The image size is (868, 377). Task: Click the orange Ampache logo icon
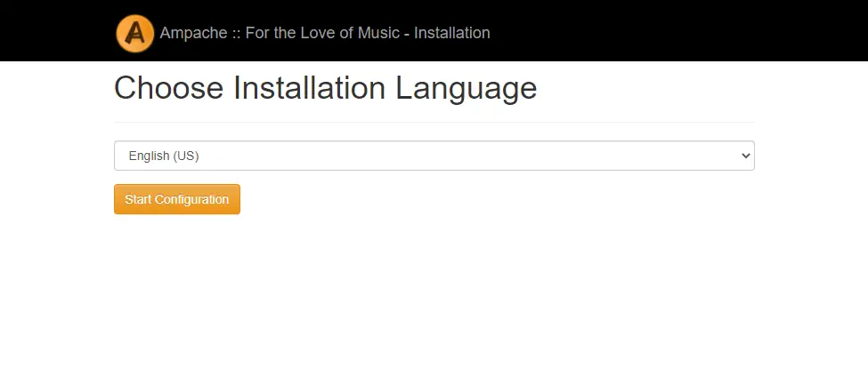(x=135, y=33)
